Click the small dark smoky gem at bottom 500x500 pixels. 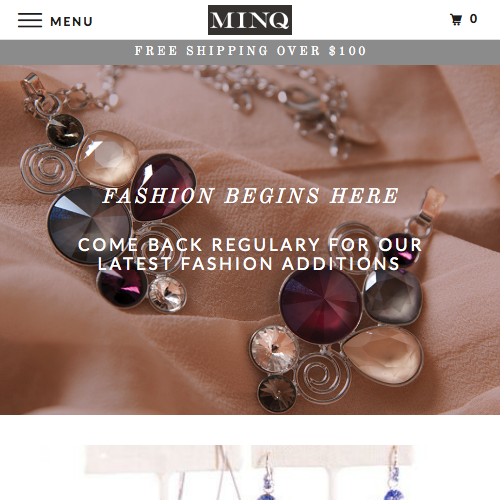[277, 394]
